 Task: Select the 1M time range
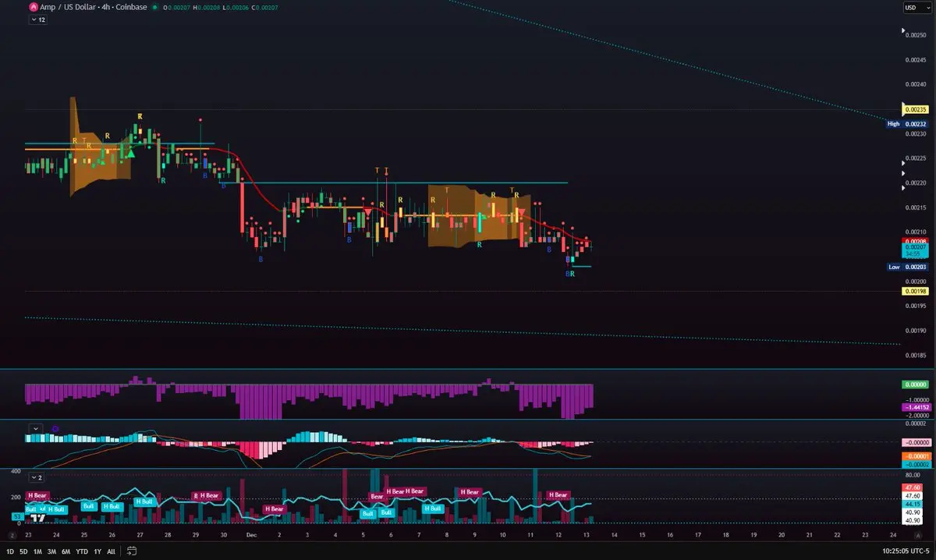pyautogui.click(x=37, y=551)
